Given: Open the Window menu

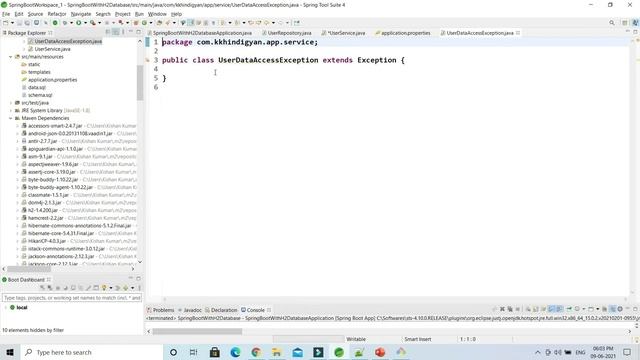Looking at the screenshot, I should tap(157, 14).
